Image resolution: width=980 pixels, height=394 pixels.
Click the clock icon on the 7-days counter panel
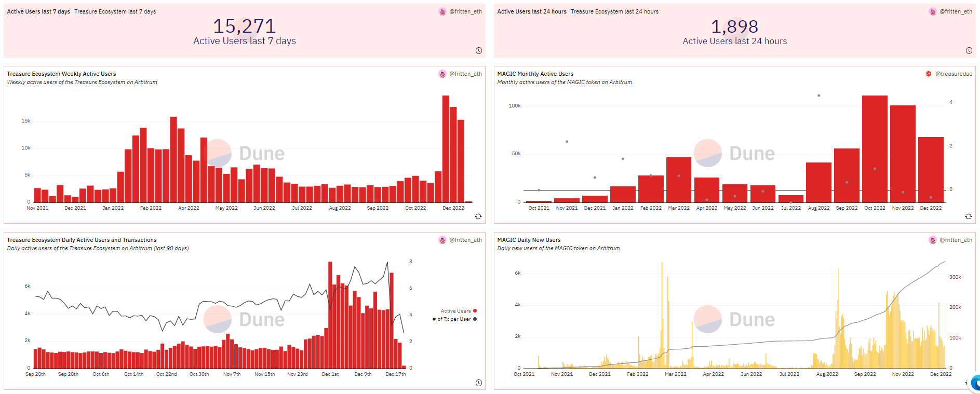(x=479, y=50)
